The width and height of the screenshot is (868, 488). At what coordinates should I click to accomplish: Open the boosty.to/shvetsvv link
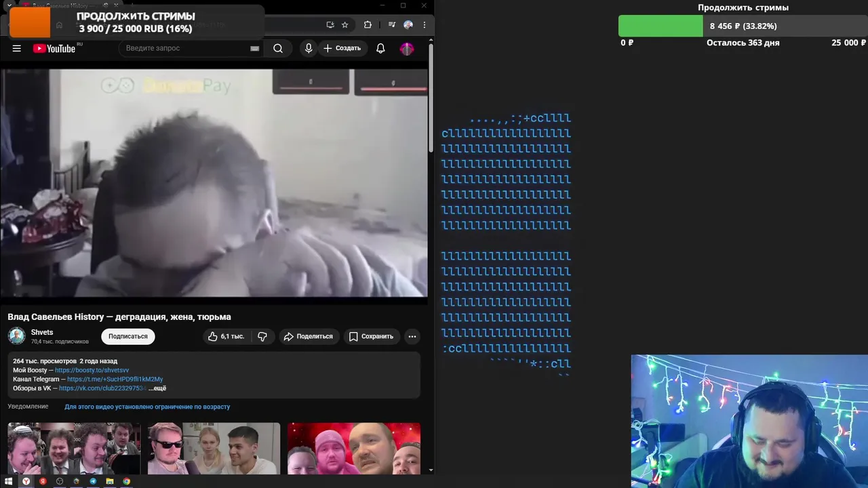tap(92, 370)
